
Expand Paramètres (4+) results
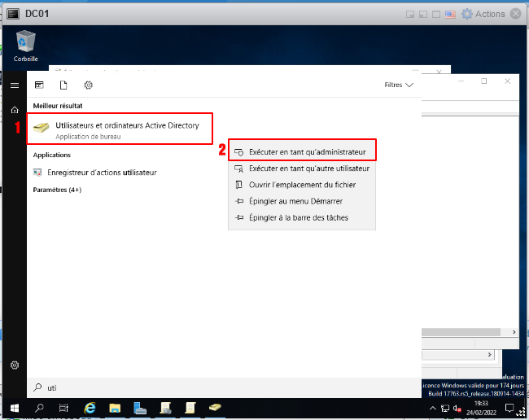pyautogui.click(x=57, y=190)
